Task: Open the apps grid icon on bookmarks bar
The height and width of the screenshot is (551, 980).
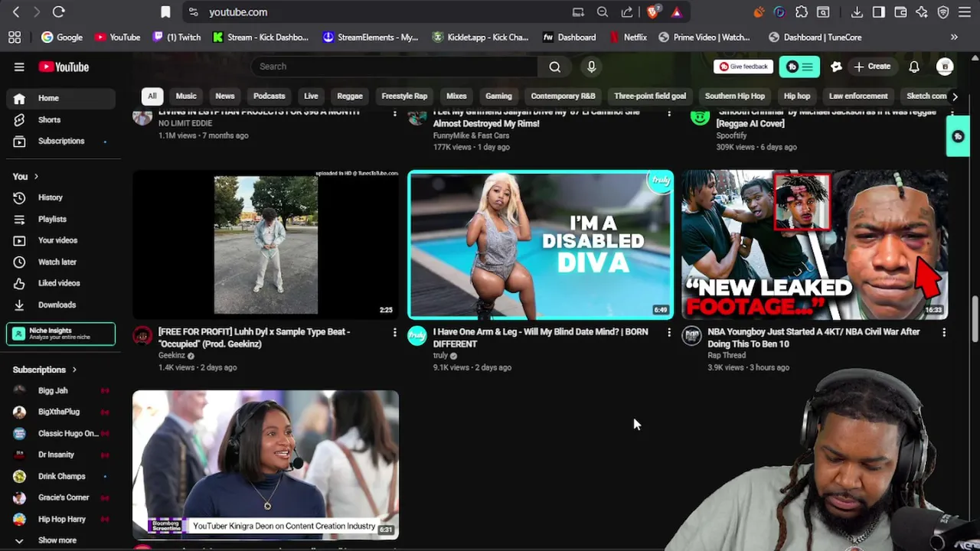Action: click(15, 37)
